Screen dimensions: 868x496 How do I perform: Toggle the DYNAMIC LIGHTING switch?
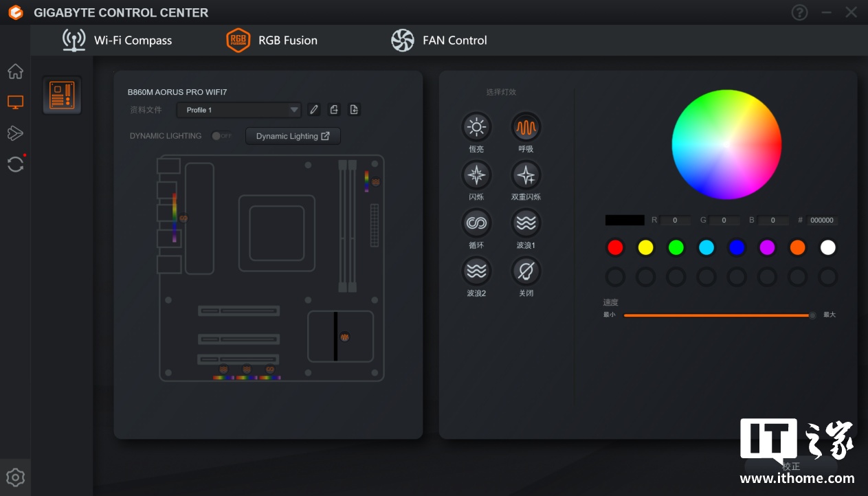(221, 136)
